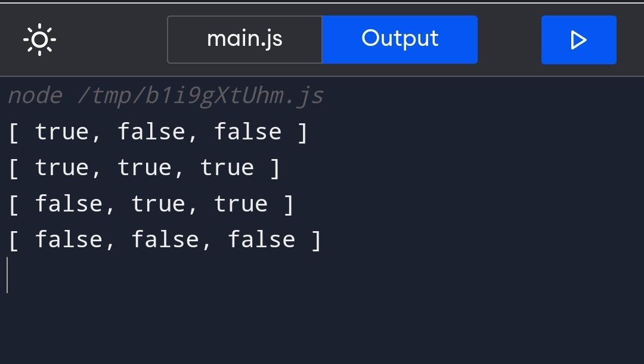The height and width of the screenshot is (364, 644).
Task: Click the last "true" in the second output row
Action: (x=227, y=168)
